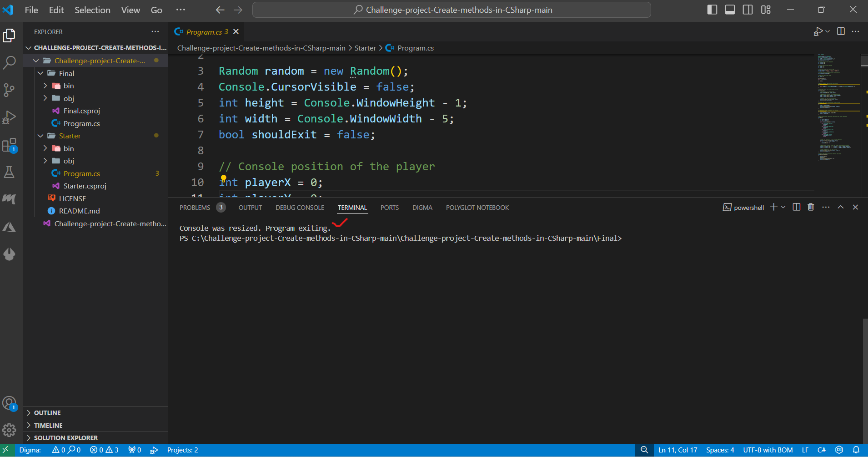Open editor More Actions menu

coord(855,31)
